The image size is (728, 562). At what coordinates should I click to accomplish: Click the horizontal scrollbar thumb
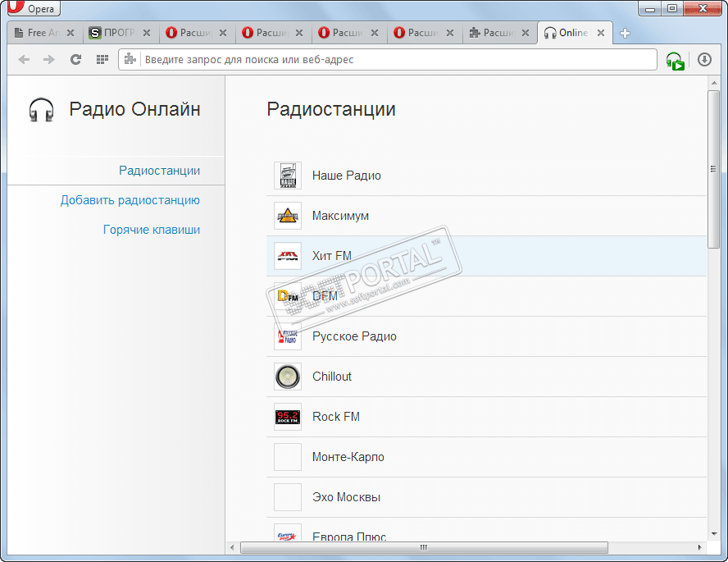(x=424, y=547)
